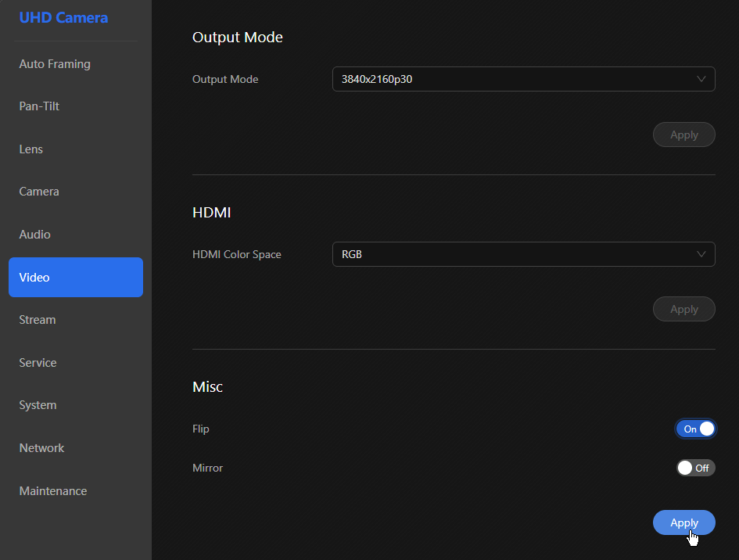Click Apply under HDMI section

point(683,309)
